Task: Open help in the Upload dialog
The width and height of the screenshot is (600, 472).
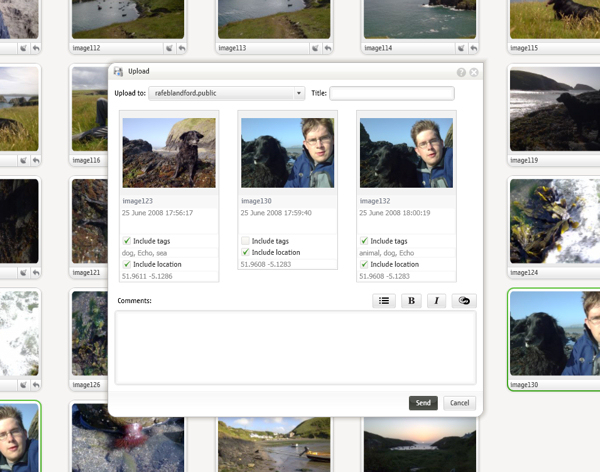Action: 461,72
